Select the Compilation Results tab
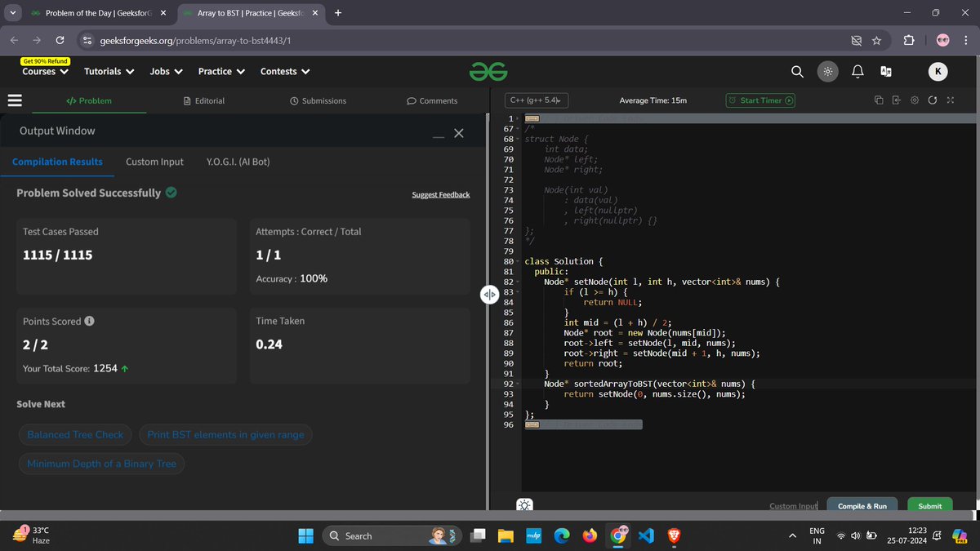 (x=57, y=162)
